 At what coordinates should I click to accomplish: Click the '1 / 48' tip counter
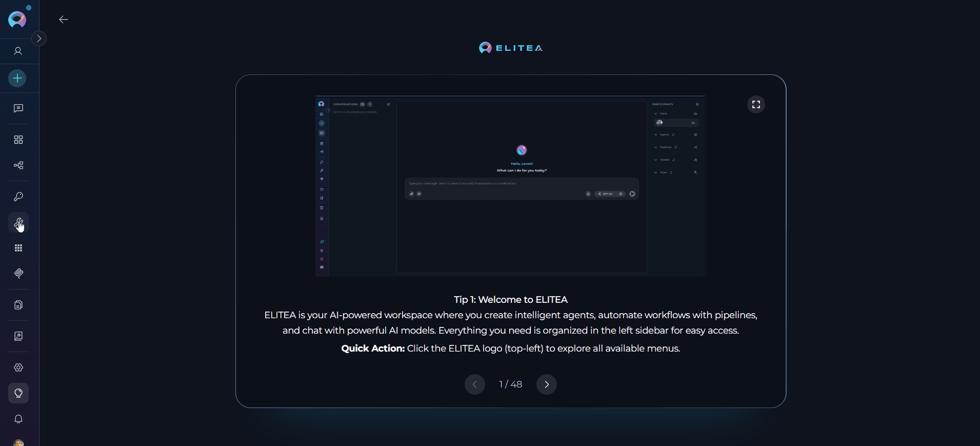511,384
